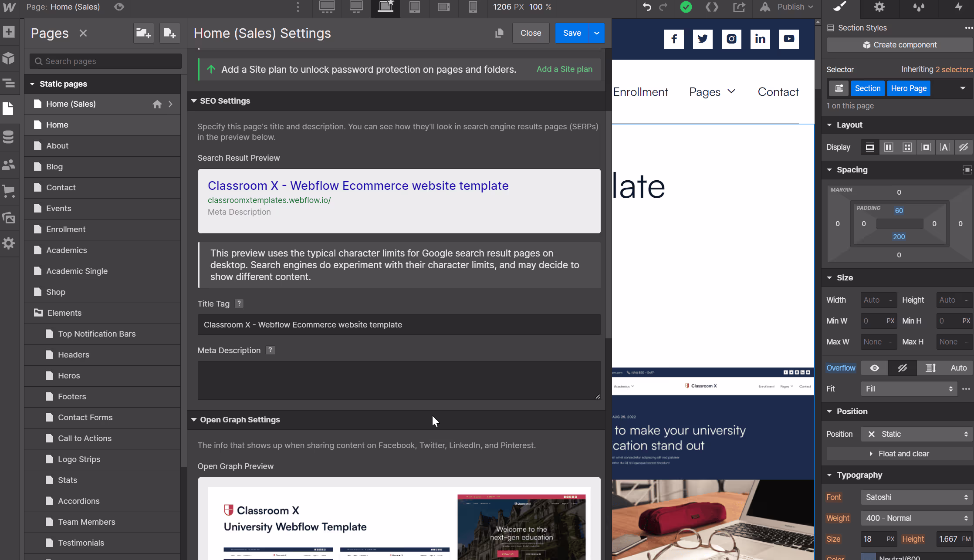Open the Navigator panel
Image resolution: width=974 pixels, height=560 pixels.
pyautogui.click(x=9, y=83)
